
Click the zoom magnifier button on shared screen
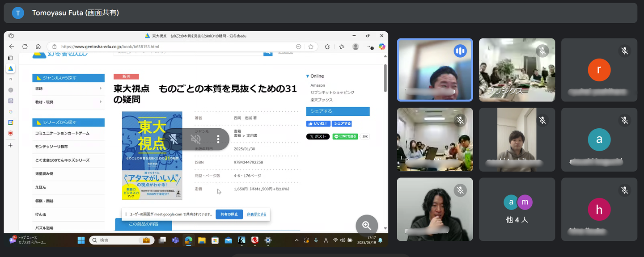click(x=367, y=226)
